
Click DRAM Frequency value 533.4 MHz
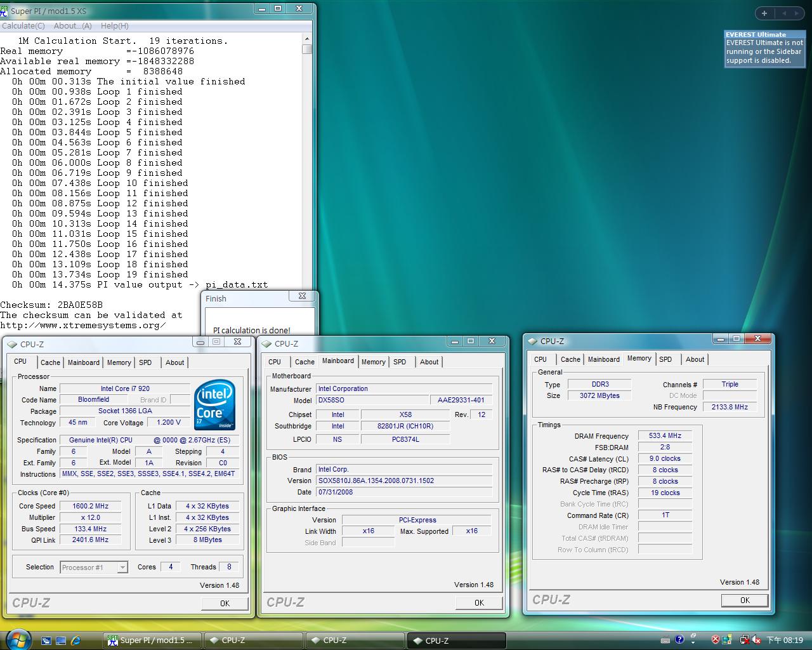[x=665, y=435]
